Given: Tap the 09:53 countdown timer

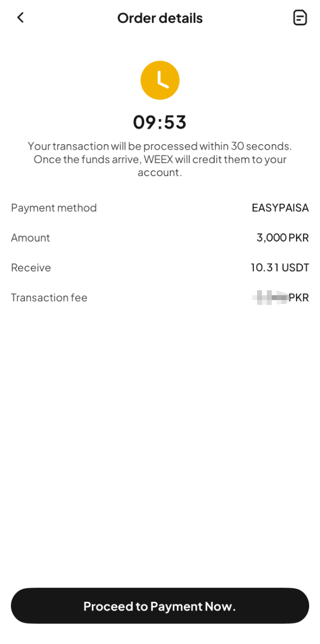Looking at the screenshot, I should (x=160, y=122).
